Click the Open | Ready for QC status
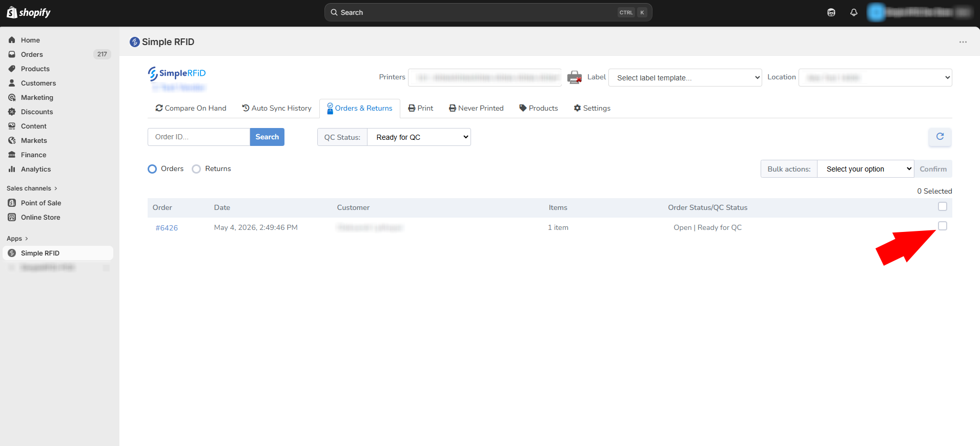 [708, 227]
